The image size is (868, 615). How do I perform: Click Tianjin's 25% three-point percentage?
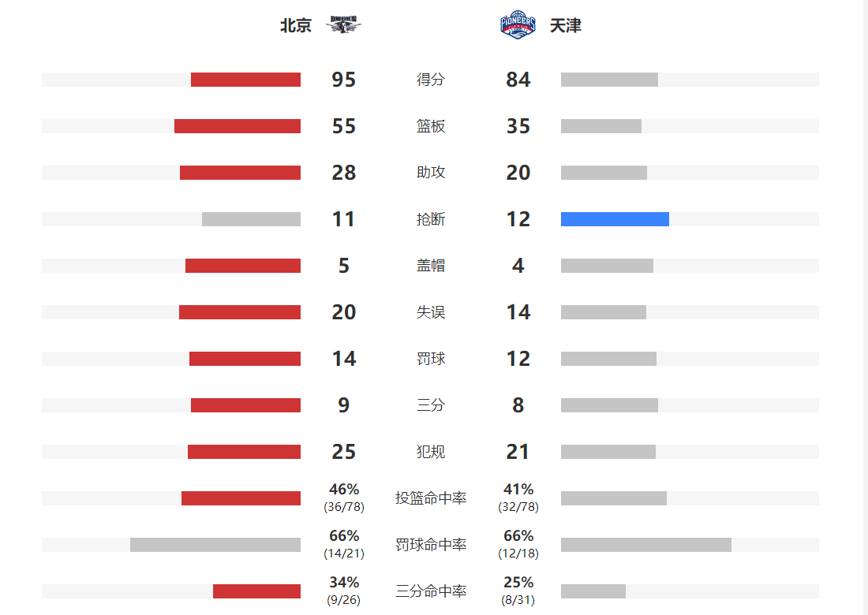coord(518,583)
